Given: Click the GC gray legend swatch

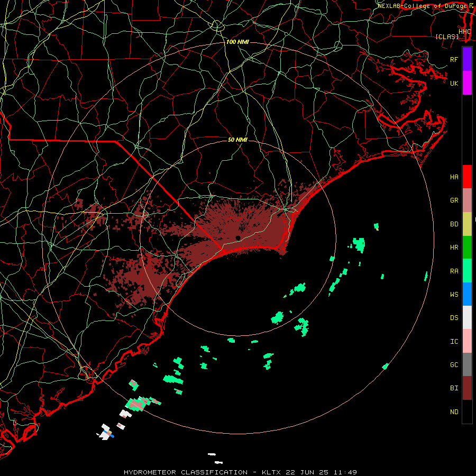Looking at the screenshot, I should point(467,364).
